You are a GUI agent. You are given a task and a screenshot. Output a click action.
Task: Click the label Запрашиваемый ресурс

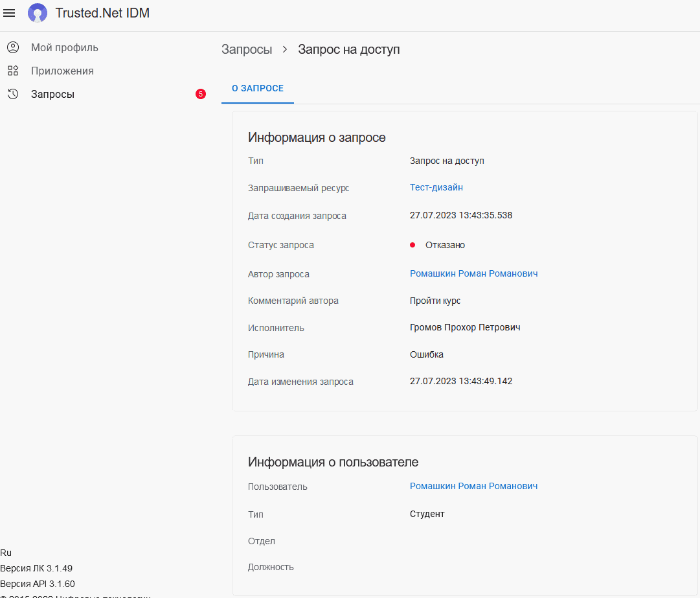299,188
